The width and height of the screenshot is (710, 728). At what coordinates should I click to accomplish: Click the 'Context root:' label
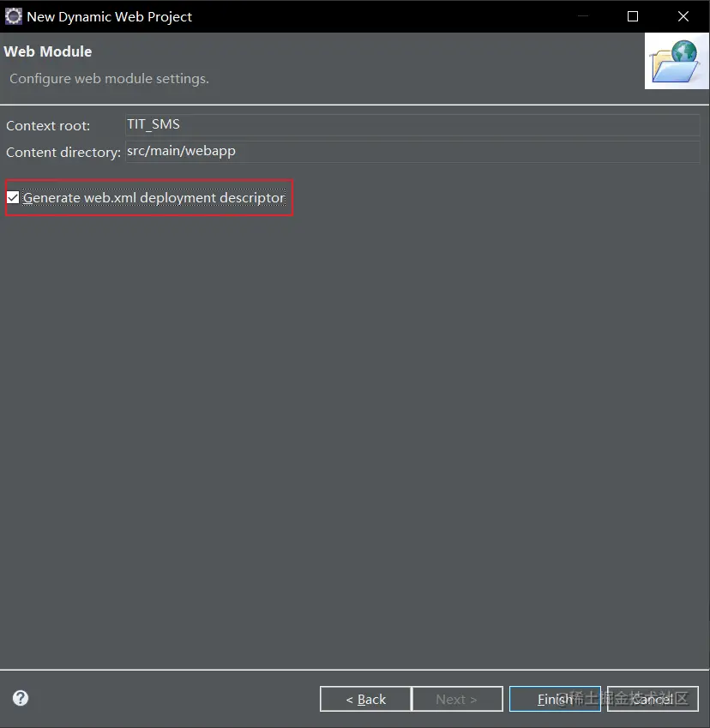[48, 126]
